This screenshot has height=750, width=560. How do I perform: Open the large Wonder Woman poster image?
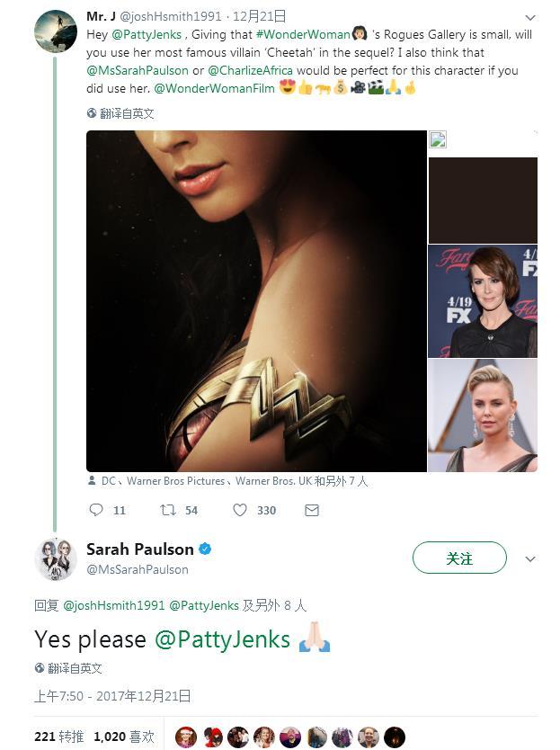tap(256, 301)
